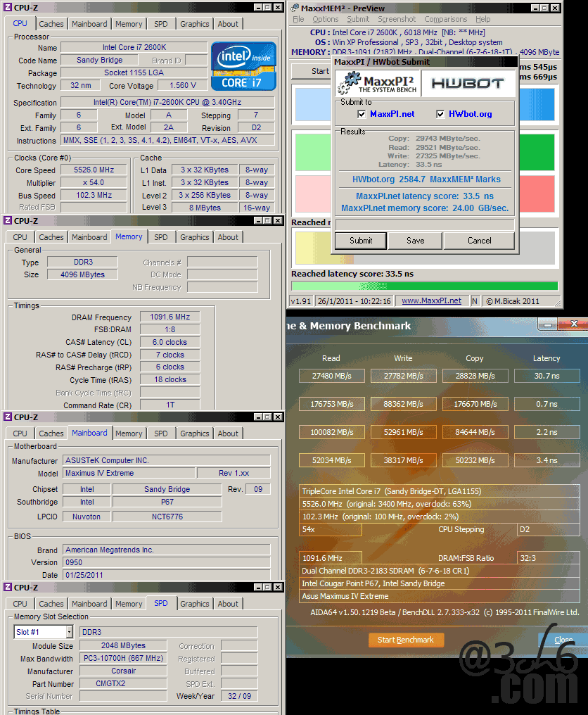588x715 pixels.
Task: Click Start Benchmark in AIDA64 window
Action: (406, 640)
